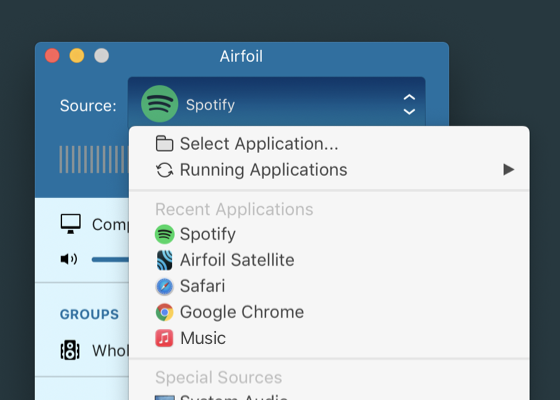
Task: Click the Computer monitor speaker icon
Action: (70, 224)
